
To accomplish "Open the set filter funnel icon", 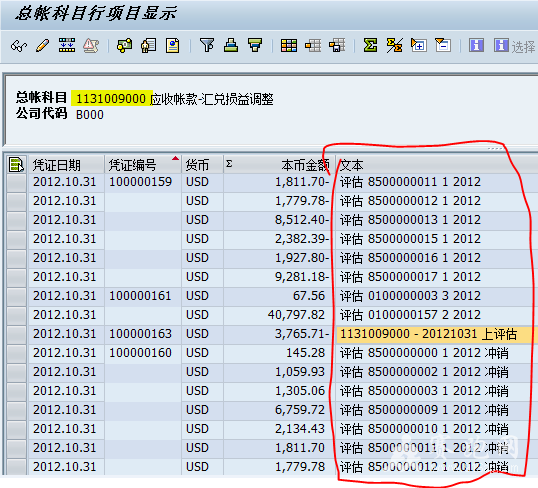I will 207,45.
